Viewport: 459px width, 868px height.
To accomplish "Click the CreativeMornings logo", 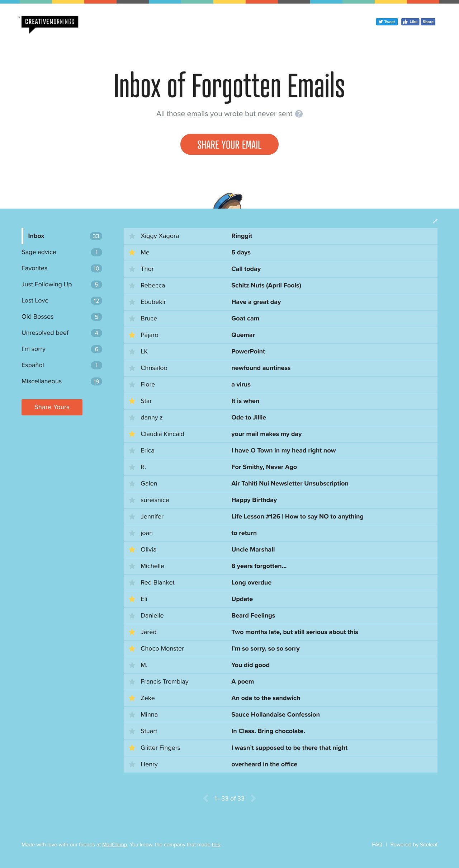I will click(x=50, y=24).
